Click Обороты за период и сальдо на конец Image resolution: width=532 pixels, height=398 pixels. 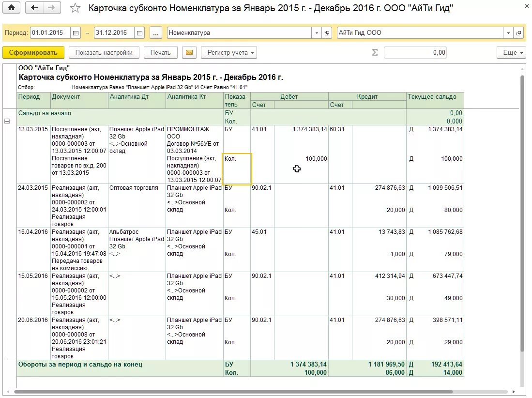coord(80,365)
